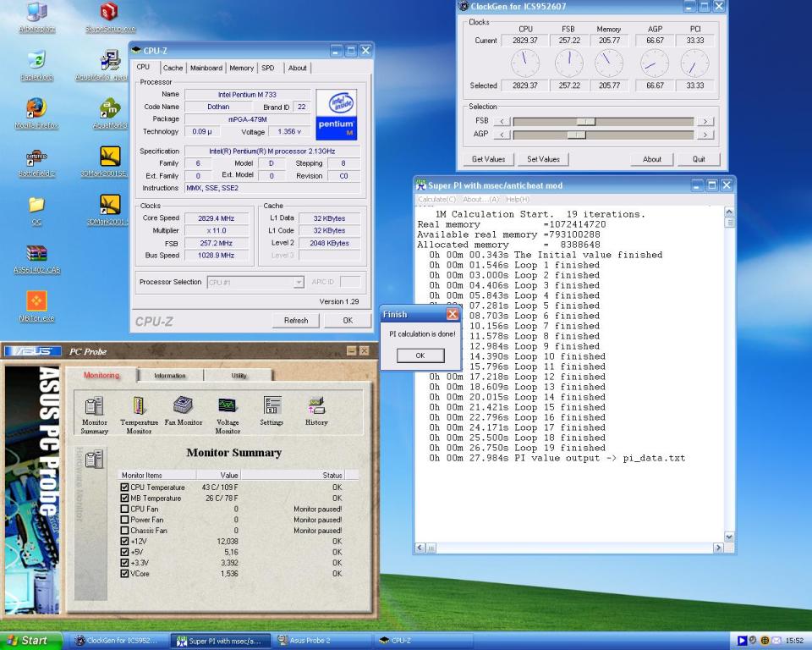The height and width of the screenshot is (650, 812).
Task: Click the FSB slider right arrow
Action: 705,122
